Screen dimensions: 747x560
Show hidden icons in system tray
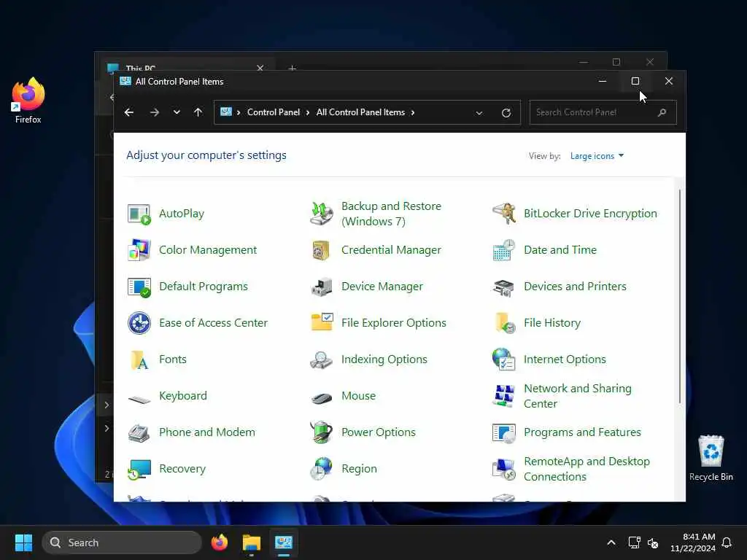point(611,542)
